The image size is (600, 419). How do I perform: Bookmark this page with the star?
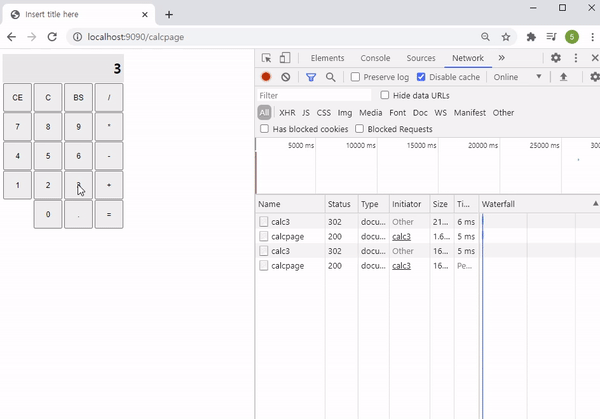506,37
